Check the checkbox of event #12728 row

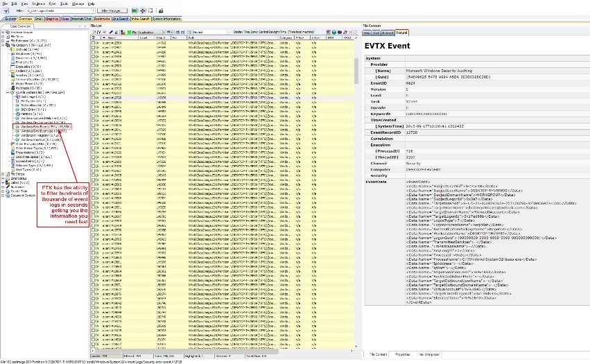93,98
